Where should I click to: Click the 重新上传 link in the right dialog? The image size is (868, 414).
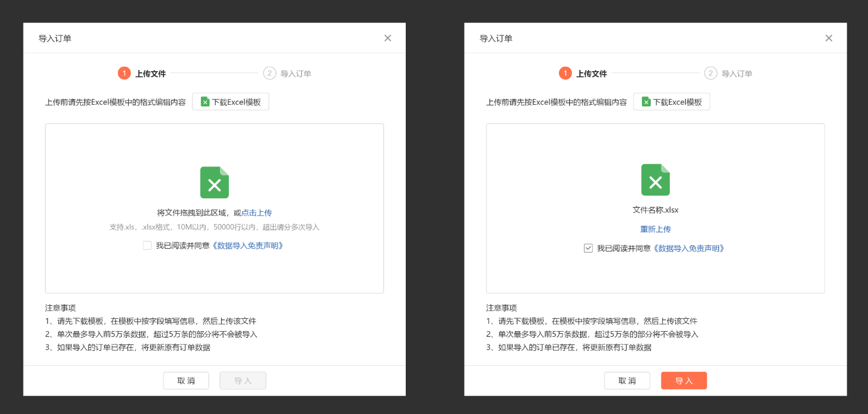click(655, 229)
